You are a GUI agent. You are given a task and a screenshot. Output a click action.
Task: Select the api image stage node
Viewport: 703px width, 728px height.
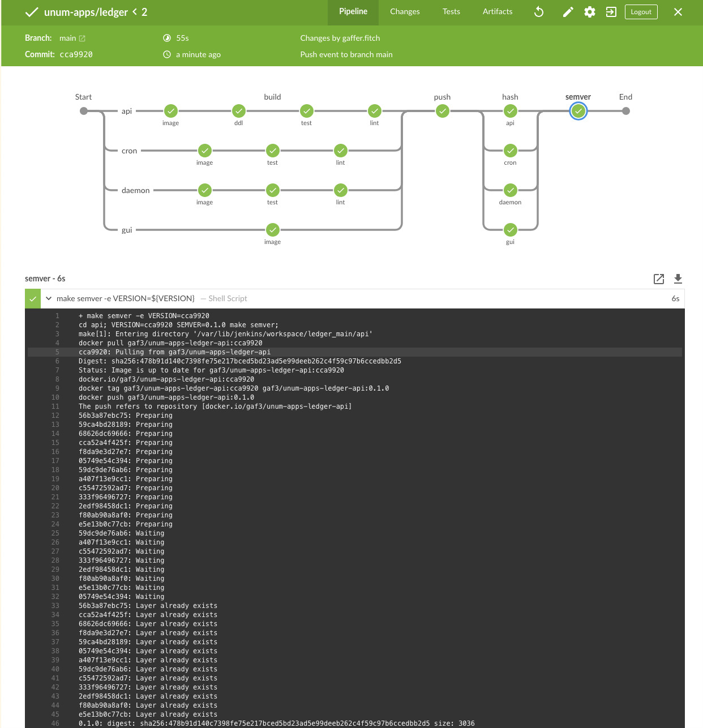171,111
